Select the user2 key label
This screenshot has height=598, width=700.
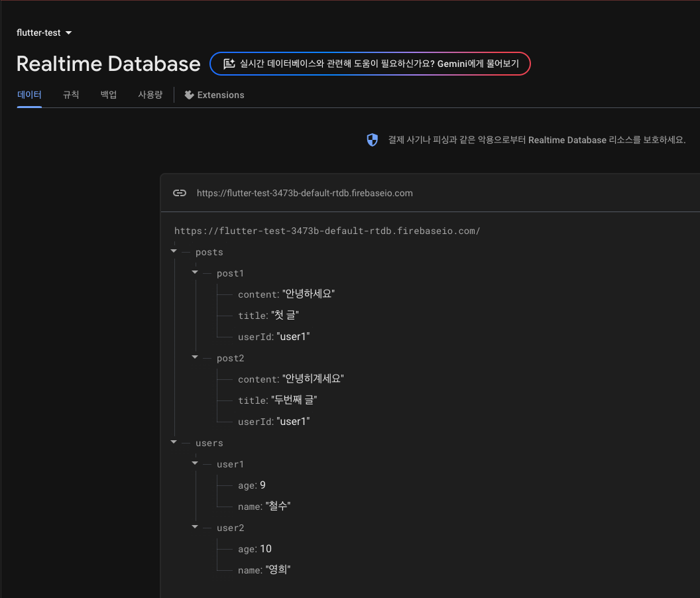(x=231, y=528)
